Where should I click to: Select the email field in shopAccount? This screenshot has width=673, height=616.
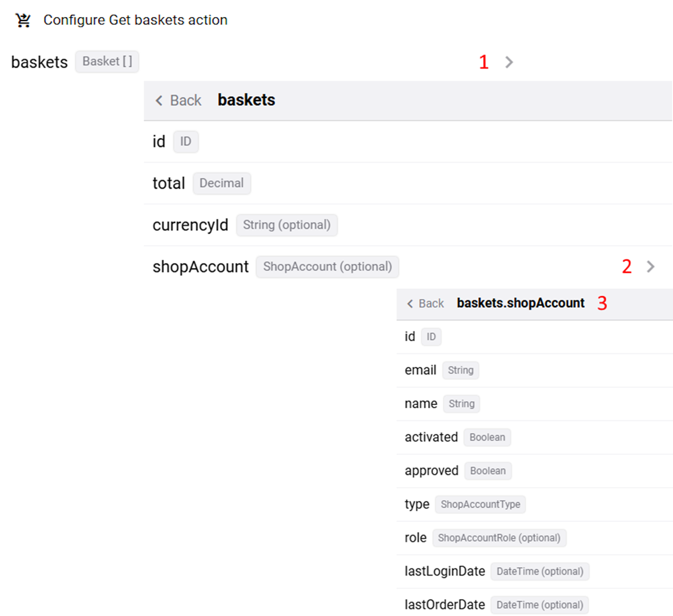click(x=420, y=370)
